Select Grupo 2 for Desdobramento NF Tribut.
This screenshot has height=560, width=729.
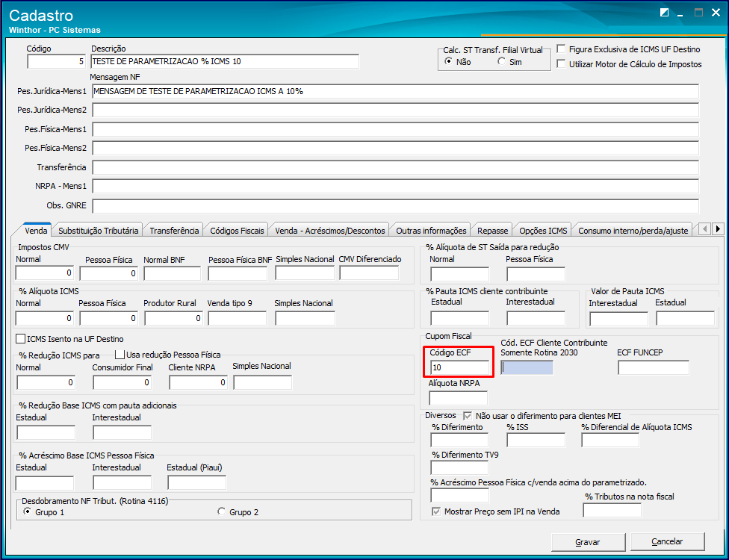pyautogui.click(x=222, y=511)
